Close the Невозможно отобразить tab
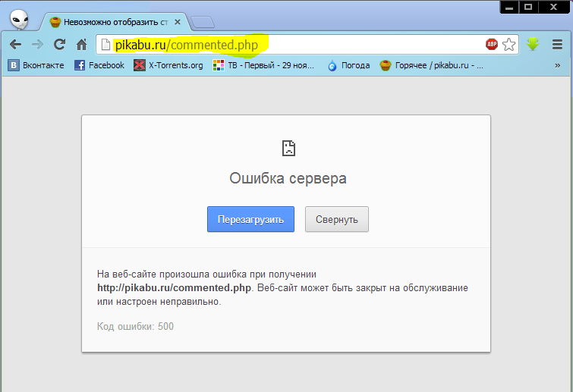This screenshot has height=392, width=573. click(178, 22)
